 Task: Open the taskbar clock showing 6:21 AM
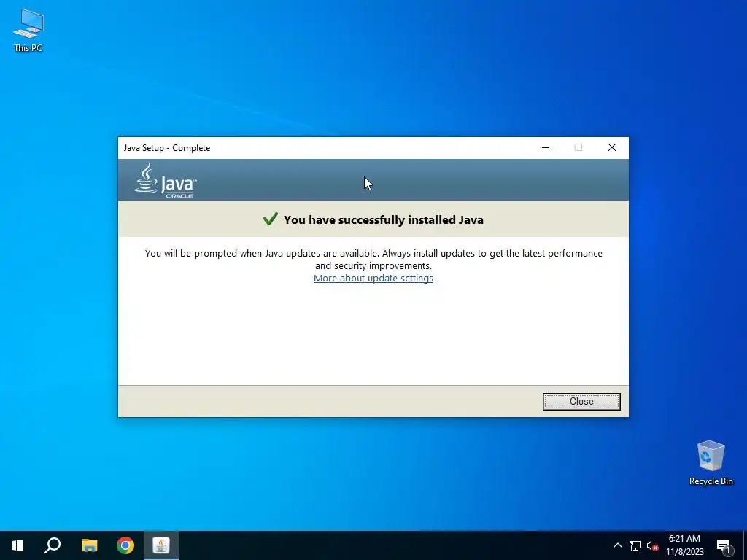coord(684,545)
